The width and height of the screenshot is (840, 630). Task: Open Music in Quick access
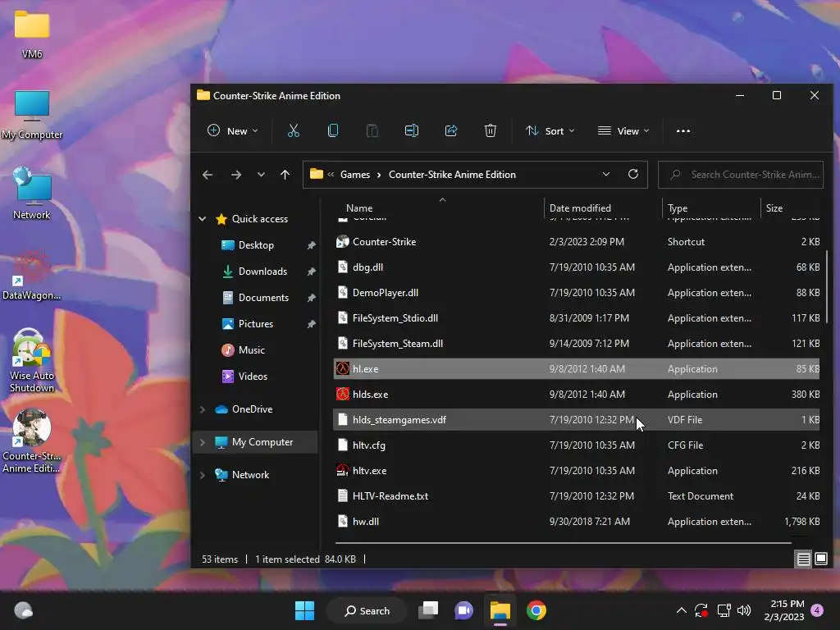(251, 349)
